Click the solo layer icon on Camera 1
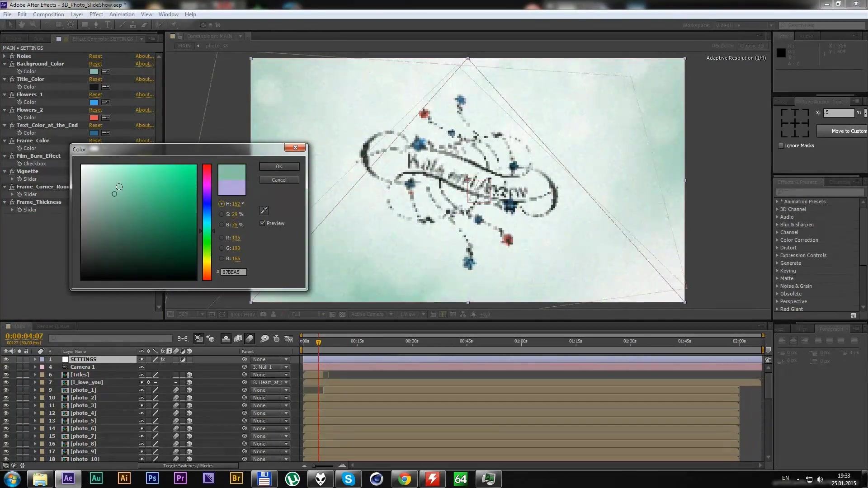 19,366
